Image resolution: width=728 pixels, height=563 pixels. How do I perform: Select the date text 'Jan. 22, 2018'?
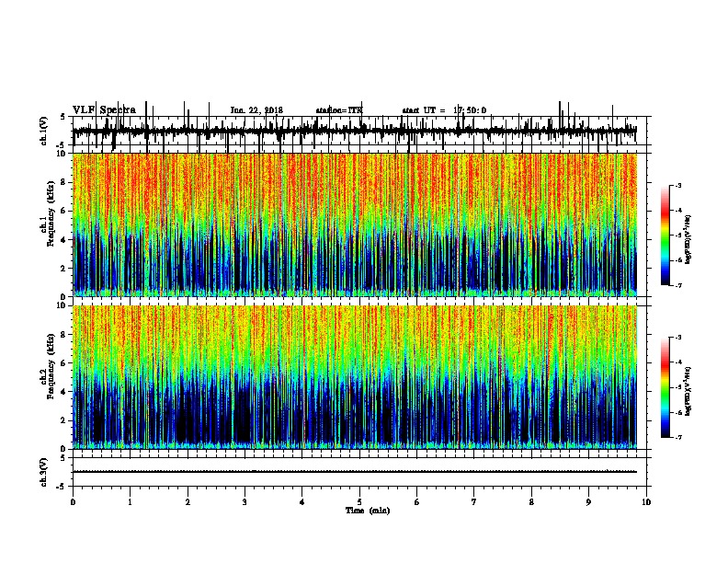coord(256,110)
